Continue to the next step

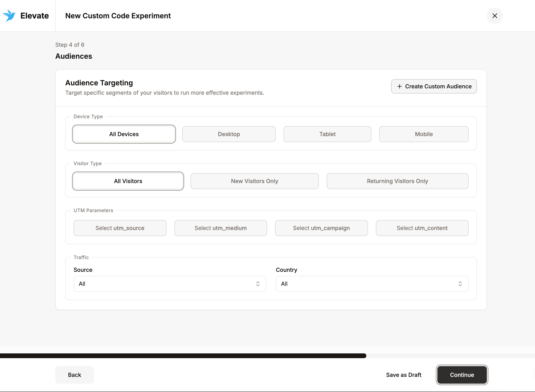(x=462, y=375)
